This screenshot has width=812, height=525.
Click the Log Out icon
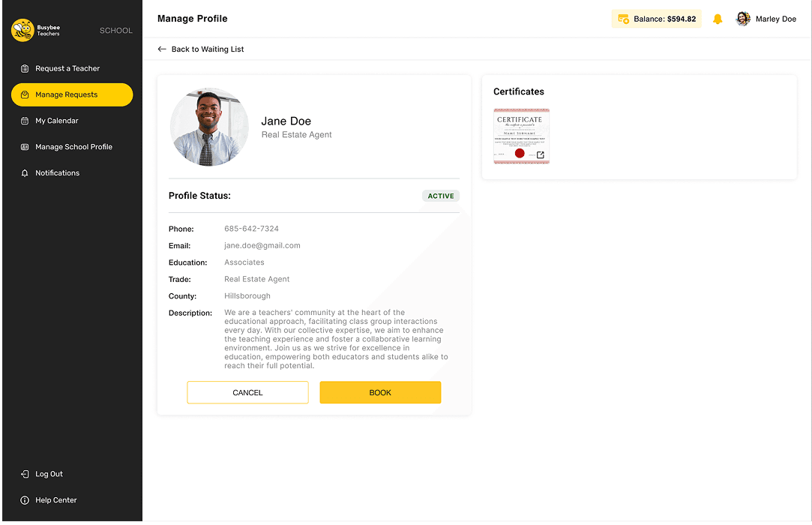25,474
